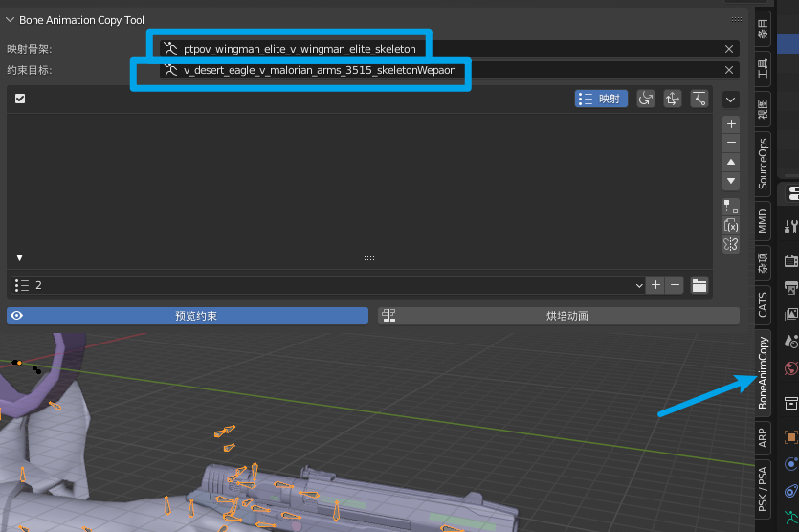Click the mirror mapping icon
Viewport: 799px width, 532px height.
[731, 244]
